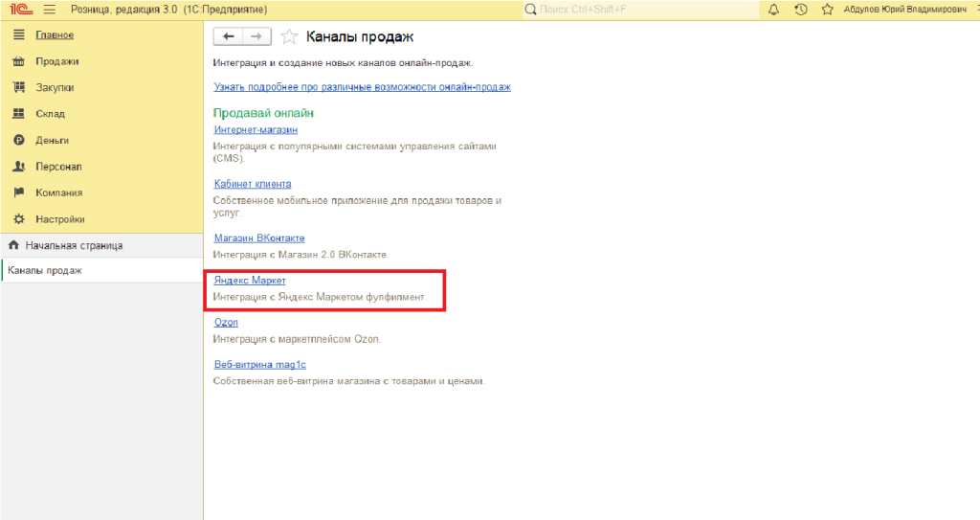980x520 pixels.
Task: Click the Настройки gear icon
Action: [19, 219]
